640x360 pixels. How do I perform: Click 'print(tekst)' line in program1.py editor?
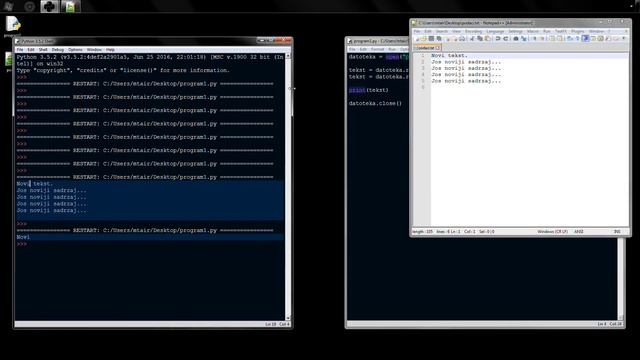coord(369,90)
